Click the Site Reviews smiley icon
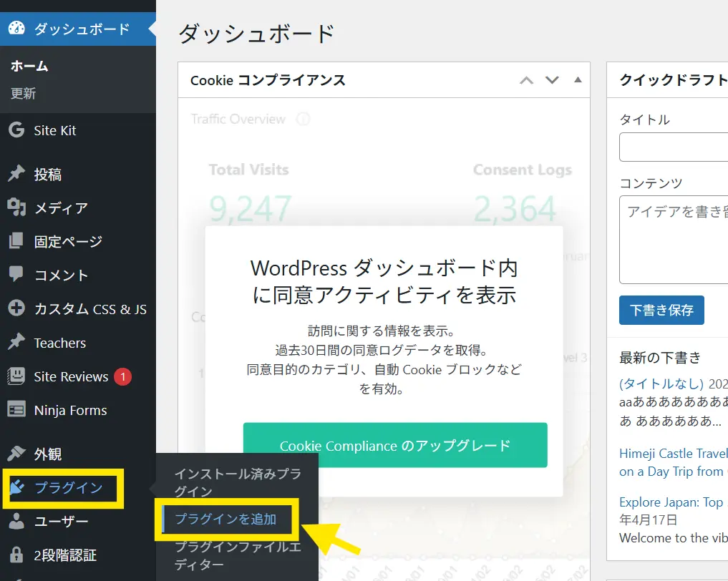Image resolution: width=728 pixels, height=581 pixels. click(x=16, y=376)
